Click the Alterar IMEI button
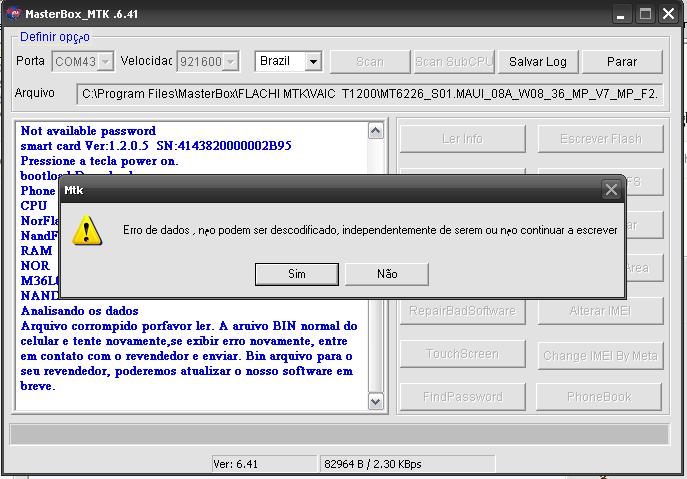Image resolution: width=687 pixels, height=479 pixels. click(601, 311)
